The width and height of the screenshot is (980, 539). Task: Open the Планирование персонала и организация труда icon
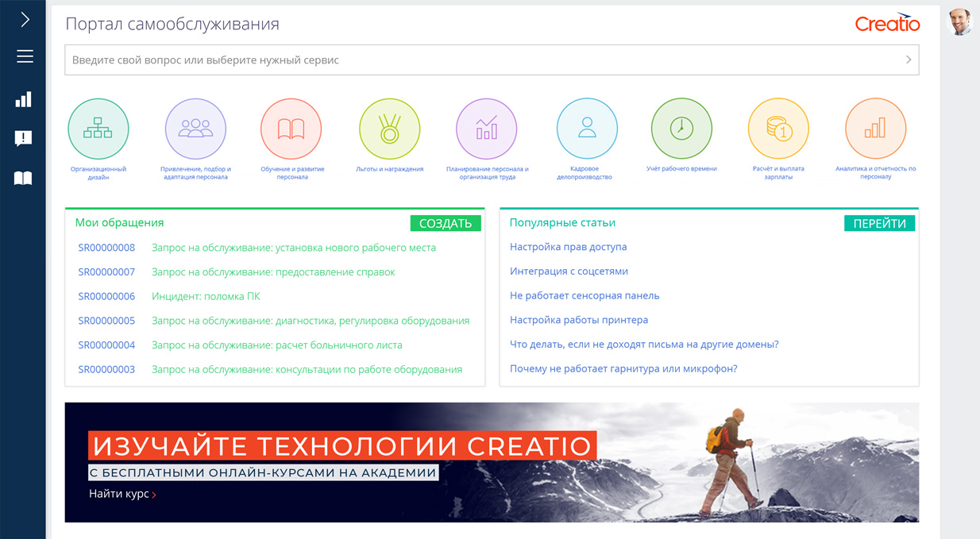pos(487,129)
